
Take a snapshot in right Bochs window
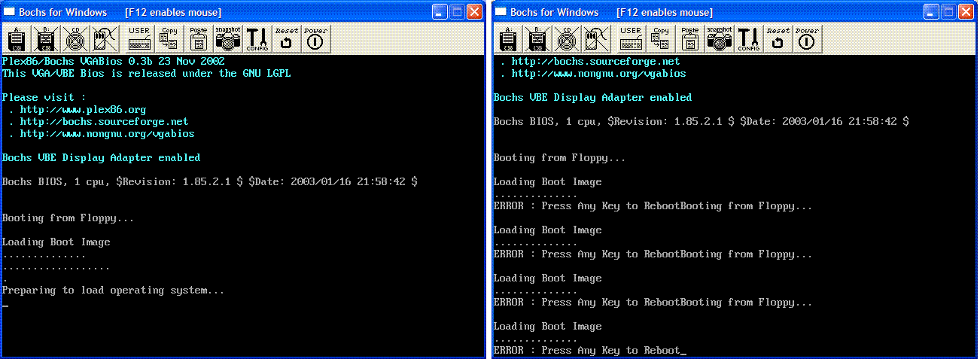[x=720, y=38]
